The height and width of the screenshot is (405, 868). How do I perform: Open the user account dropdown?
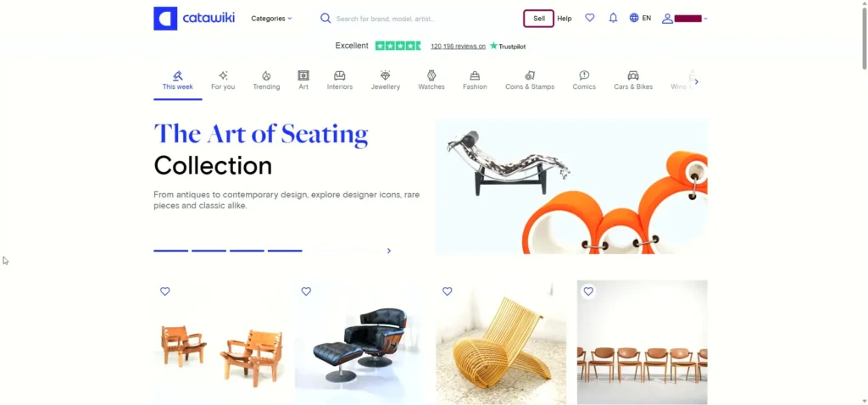[x=685, y=19]
